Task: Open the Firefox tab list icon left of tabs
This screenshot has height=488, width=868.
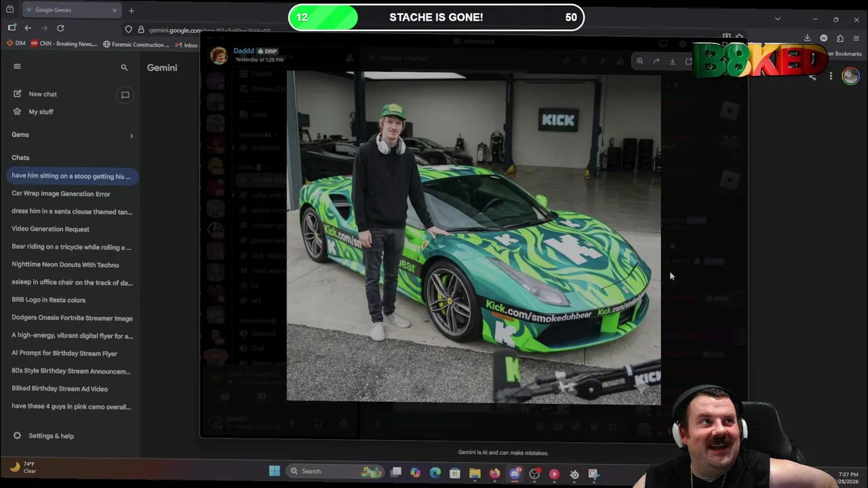Action: [9, 10]
